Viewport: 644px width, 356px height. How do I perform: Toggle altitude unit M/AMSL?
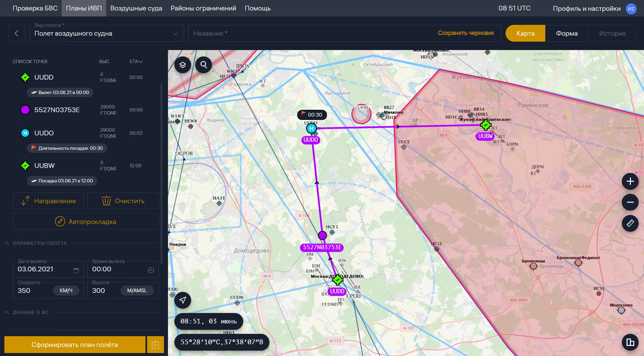pyautogui.click(x=137, y=291)
